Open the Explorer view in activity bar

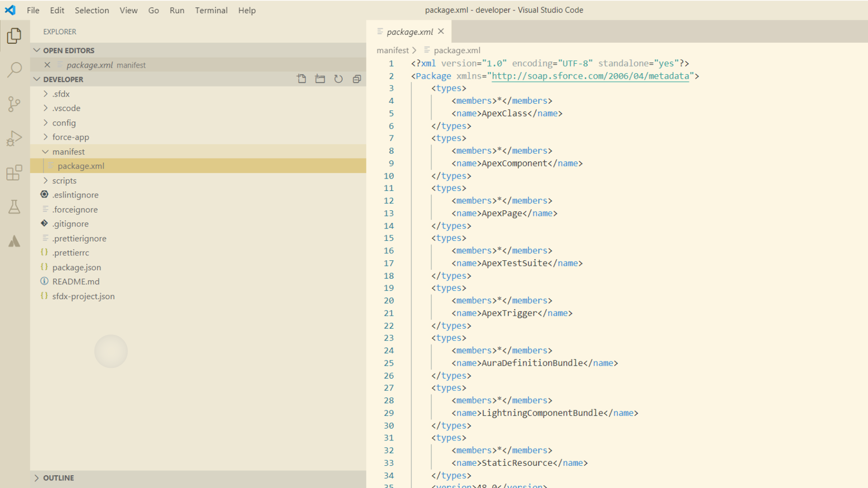[x=14, y=36]
